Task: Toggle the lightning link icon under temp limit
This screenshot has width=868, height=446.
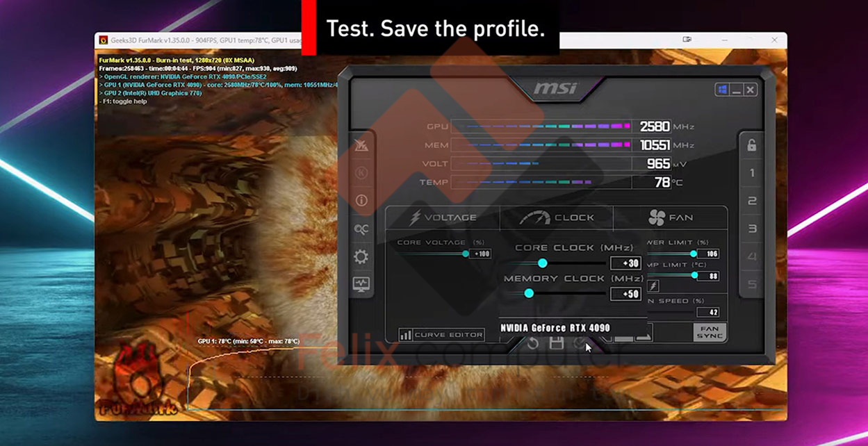Action: click(x=653, y=286)
